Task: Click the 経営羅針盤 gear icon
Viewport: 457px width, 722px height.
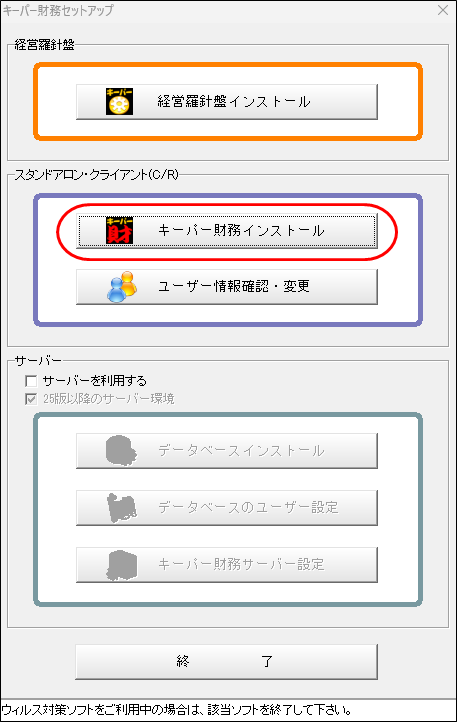Action: pos(119,101)
